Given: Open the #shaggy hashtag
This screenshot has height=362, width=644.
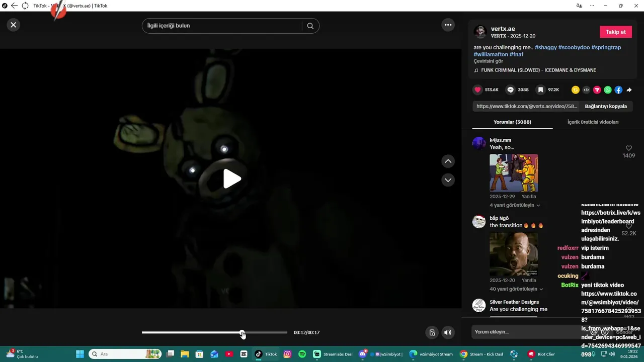Looking at the screenshot, I should (545, 47).
